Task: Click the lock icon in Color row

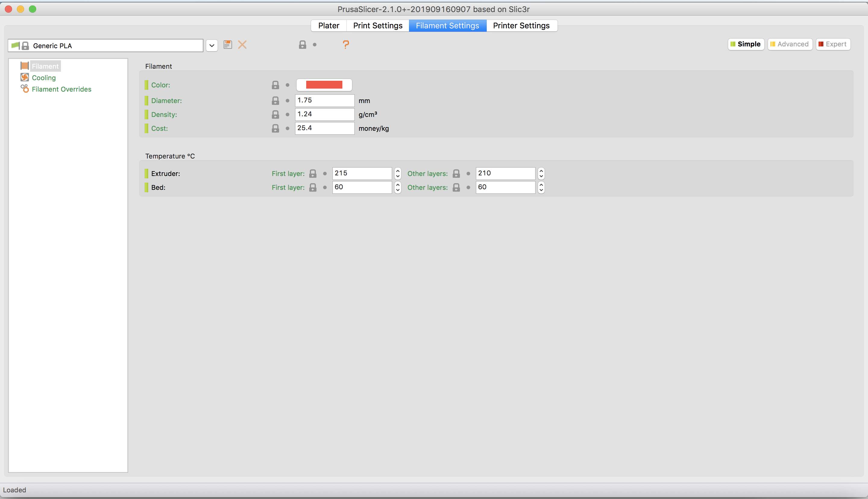Action: point(275,85)
